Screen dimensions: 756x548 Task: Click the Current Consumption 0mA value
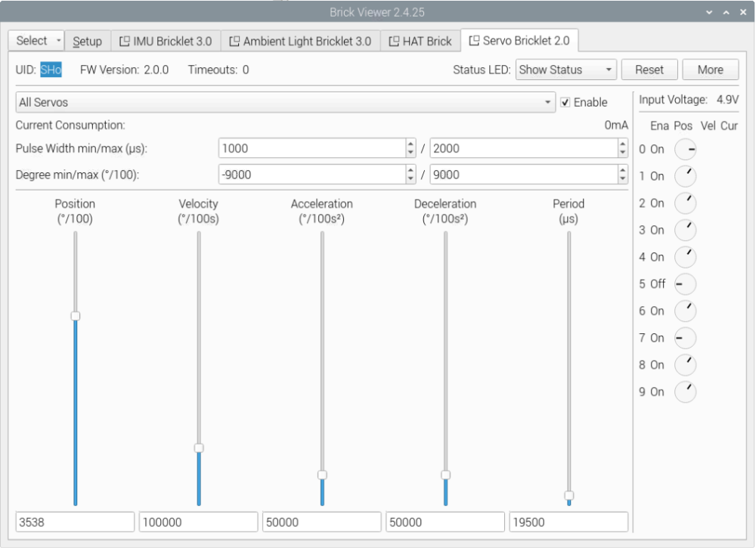[x=616, y=125]
